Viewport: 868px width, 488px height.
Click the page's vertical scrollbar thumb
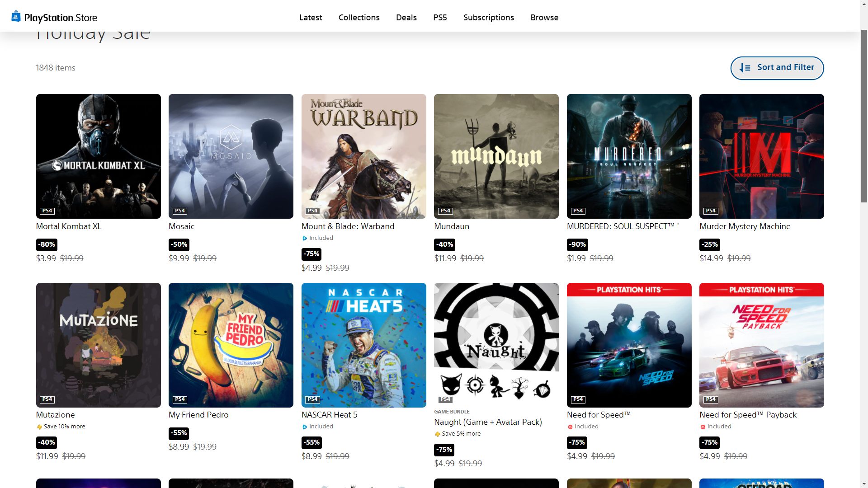864,116
